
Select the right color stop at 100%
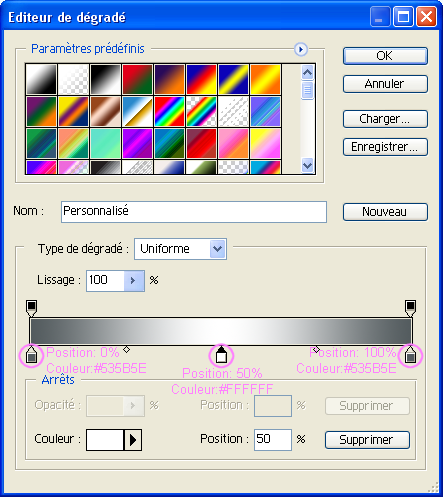pos(410,355)
